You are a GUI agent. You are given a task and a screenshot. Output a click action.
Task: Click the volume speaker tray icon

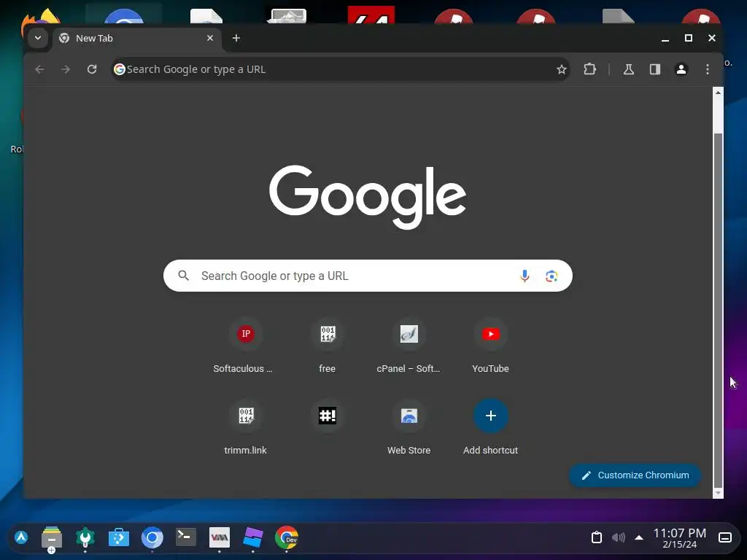click(x=619, y=537)
